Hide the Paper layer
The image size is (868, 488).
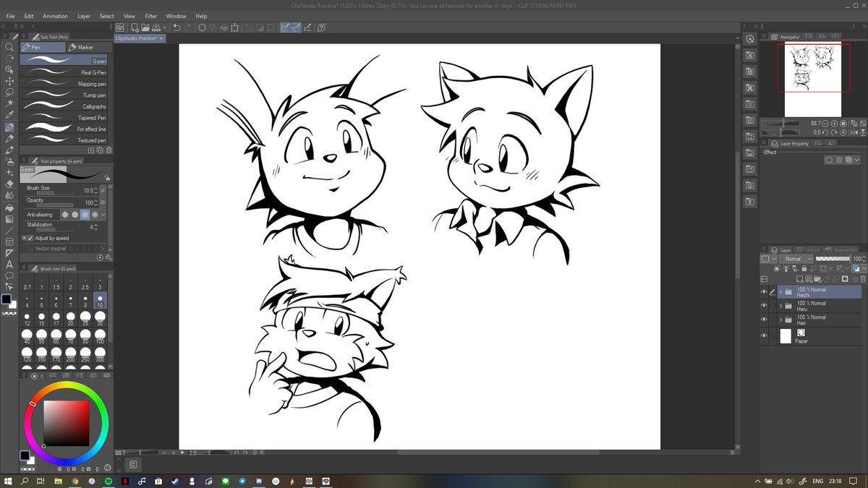click(x=764, y=335)
